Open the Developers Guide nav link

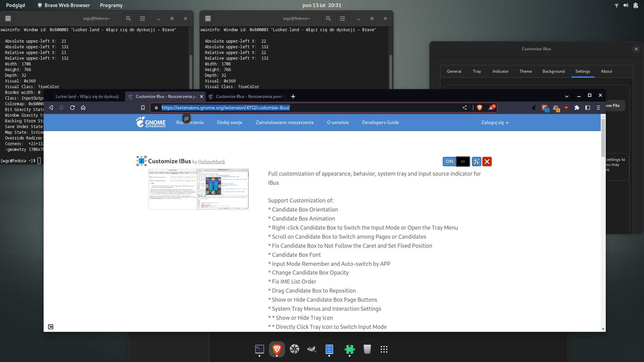[x=380, y=123]
